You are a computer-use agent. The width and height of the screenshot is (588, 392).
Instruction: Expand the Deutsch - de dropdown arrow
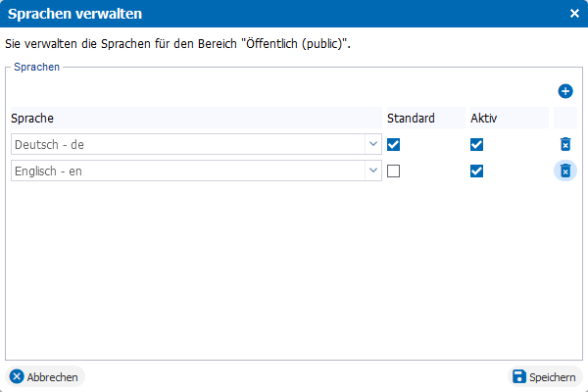tap(373, 144)
